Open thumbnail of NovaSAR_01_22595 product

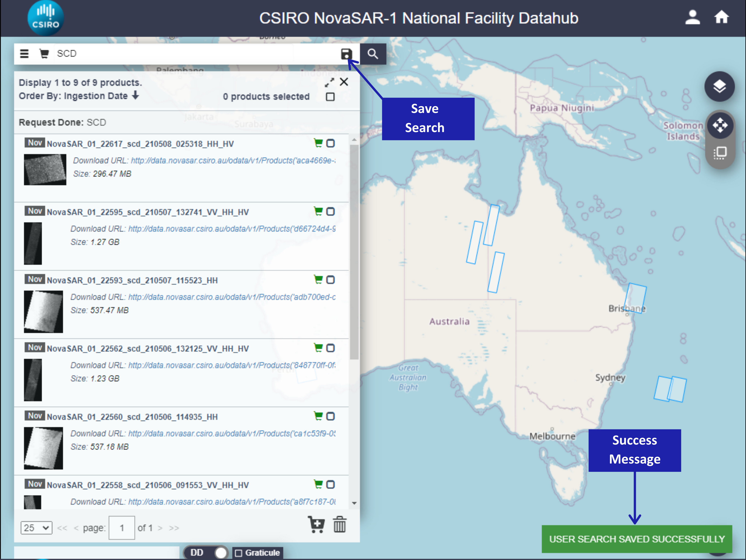(x=33, y=243)
